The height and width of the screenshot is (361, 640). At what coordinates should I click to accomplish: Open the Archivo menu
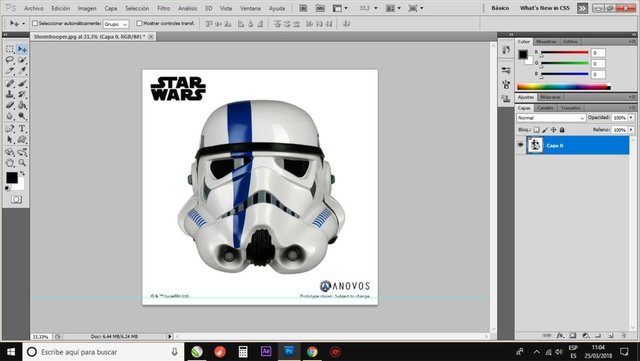pyautogui.click(x=34, y=8)
